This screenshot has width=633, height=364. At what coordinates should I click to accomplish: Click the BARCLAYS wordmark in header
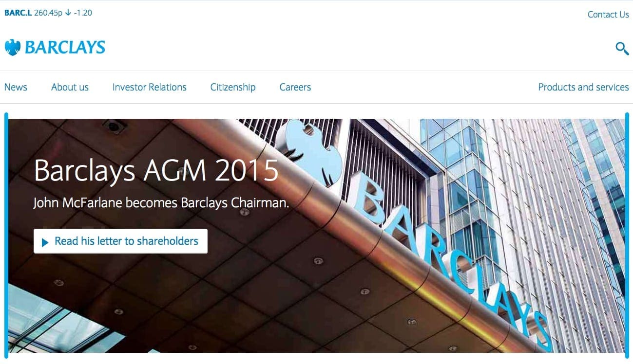[x=65, y=47]
